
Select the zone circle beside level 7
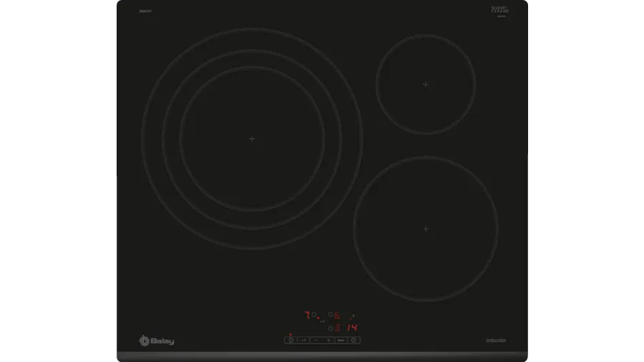pyautogui.click(x=314, y=315)
